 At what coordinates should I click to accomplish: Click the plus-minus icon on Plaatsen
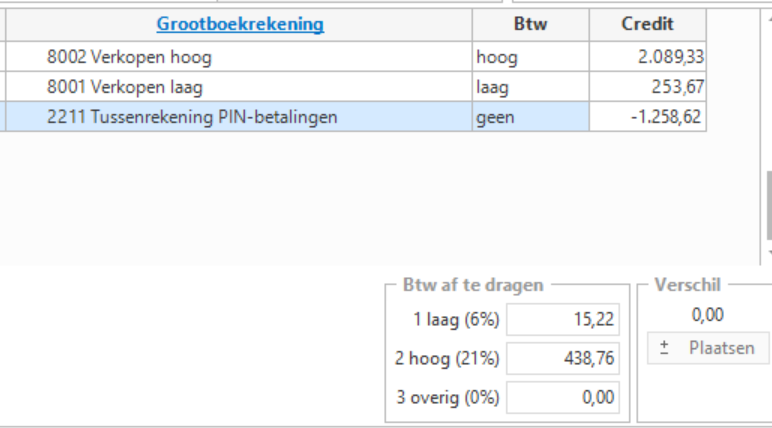(x=665, y=348)
